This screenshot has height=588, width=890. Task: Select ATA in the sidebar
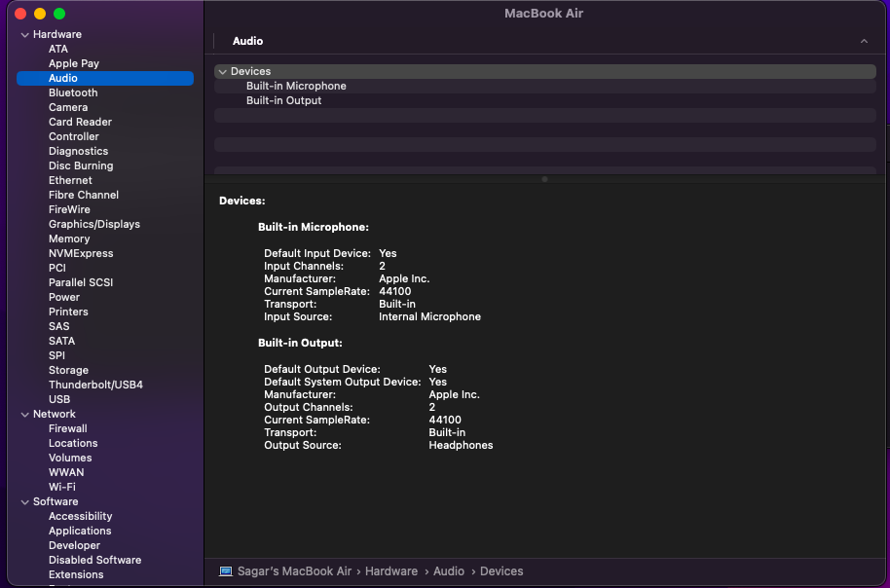pyautogui.click(x=57, y=49)
